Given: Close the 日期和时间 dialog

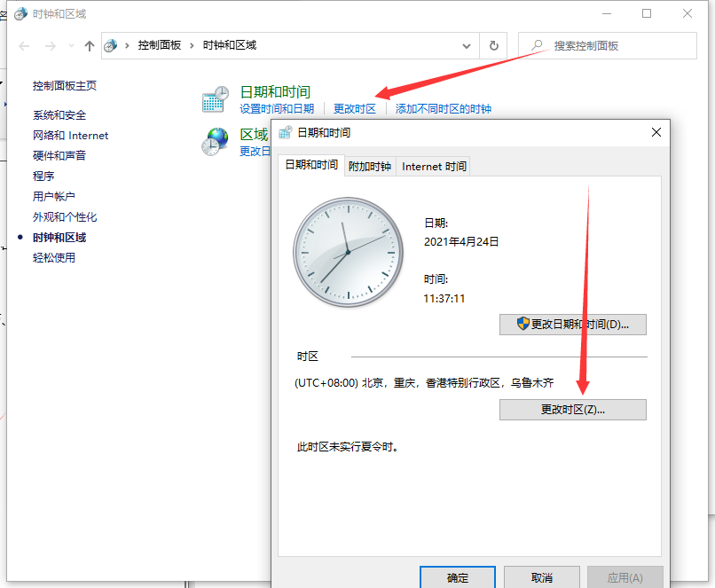Looking at the screenshot, I should coord(656,132).
